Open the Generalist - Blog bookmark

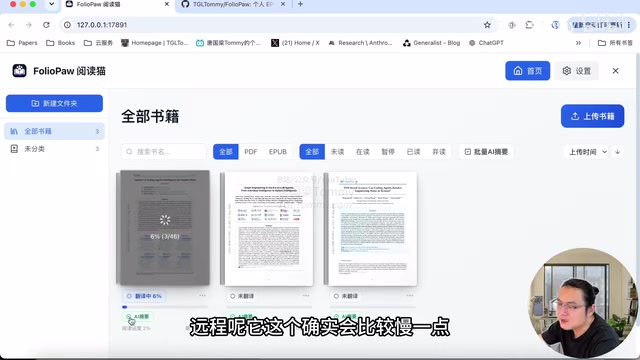[x=431, y=43]
